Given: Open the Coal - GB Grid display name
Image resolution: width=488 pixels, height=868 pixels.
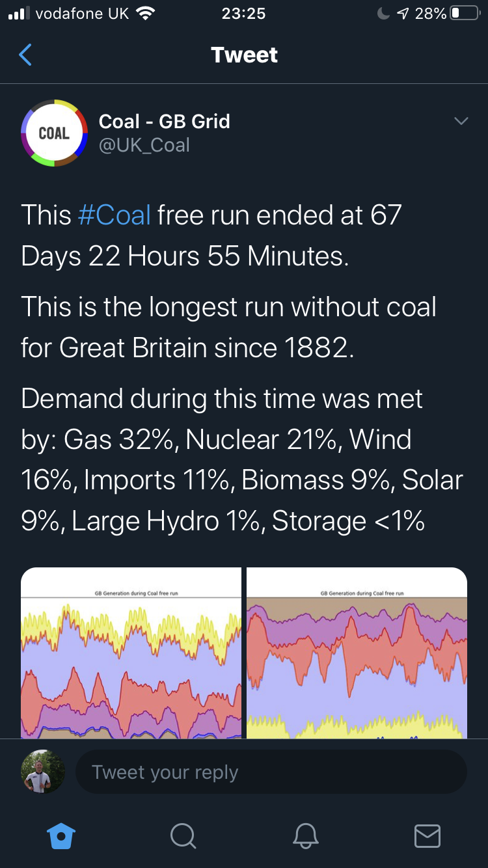Looking at the screenshot, I should [x=164, y=121].
